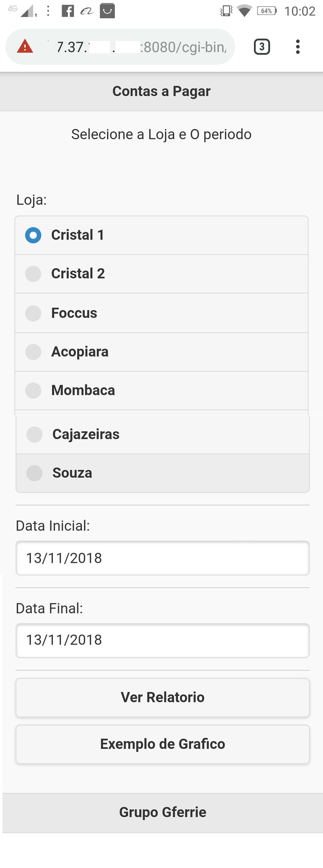This screenshot has width=323, height=868.
Task: Tap the battery percentage indicator
Action: (x=267, y=11)
